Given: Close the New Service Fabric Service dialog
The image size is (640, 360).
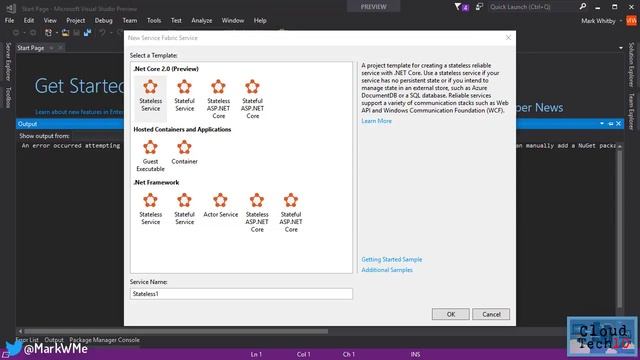Looking at the screenshot, I should [508, 38].
